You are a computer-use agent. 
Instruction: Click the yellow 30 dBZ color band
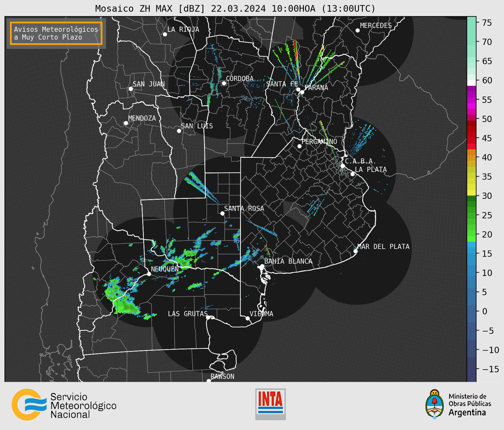click(471, 193)
